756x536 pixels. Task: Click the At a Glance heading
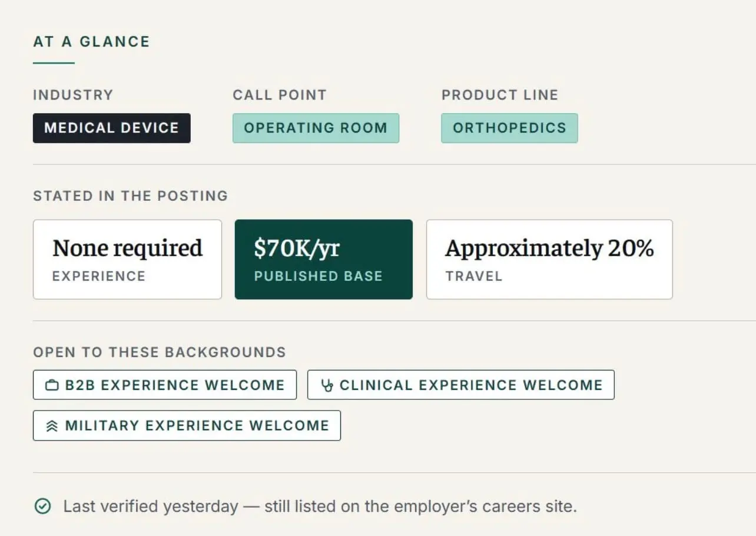(92, 42)
